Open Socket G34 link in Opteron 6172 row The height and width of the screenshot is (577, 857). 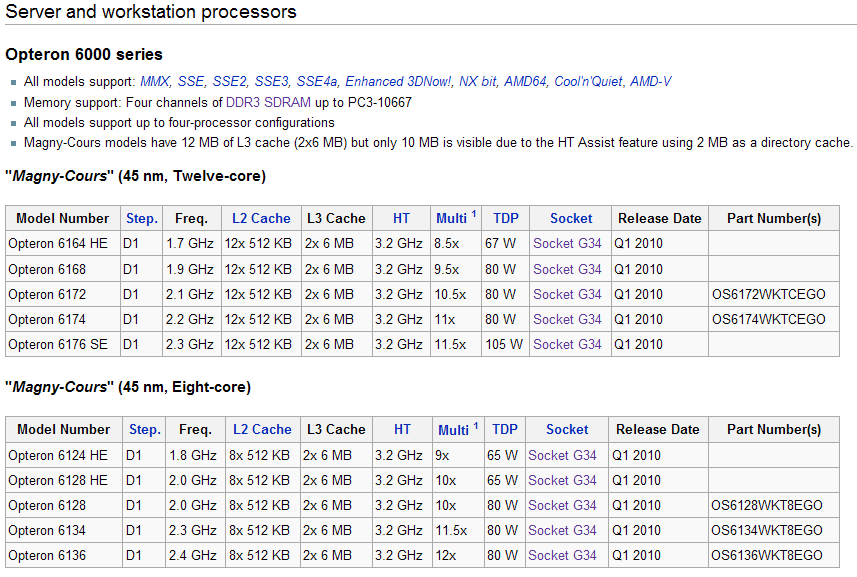567,295
